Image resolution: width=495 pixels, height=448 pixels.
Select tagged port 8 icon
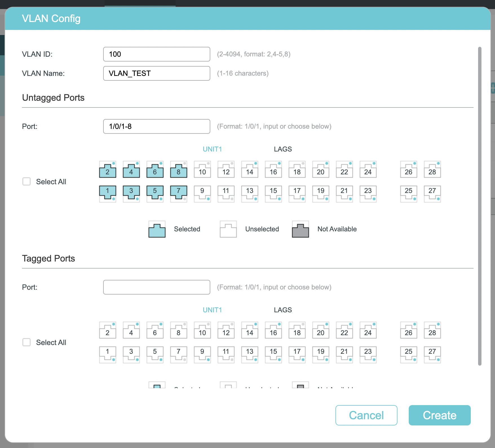pos(179,330)
